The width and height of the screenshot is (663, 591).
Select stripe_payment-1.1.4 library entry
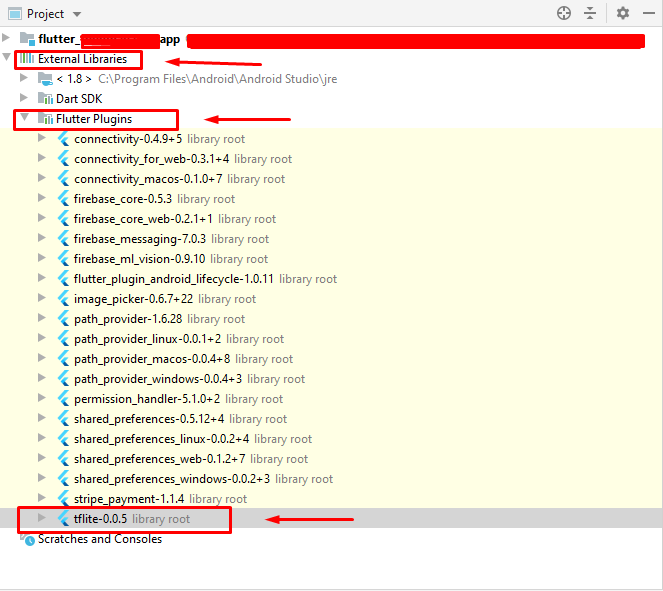coord(129,499)
